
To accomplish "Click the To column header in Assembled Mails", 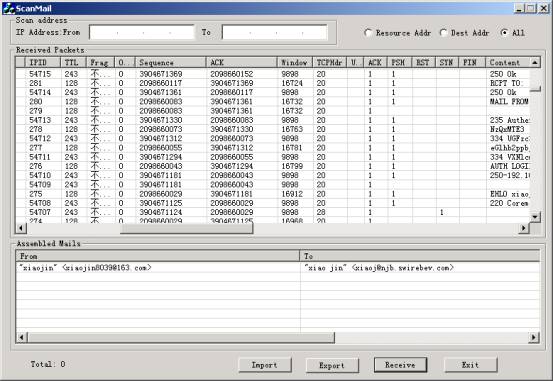I will 420,256.
